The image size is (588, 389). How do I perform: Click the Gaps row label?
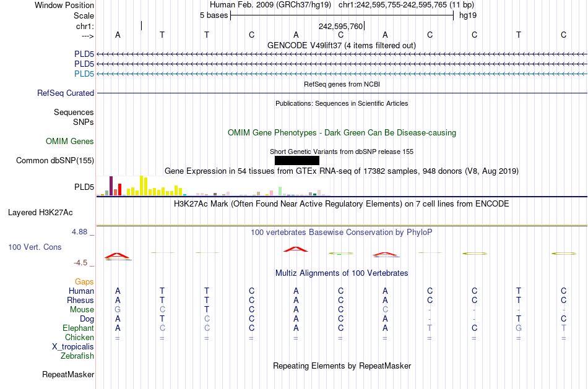click(84, 282)
